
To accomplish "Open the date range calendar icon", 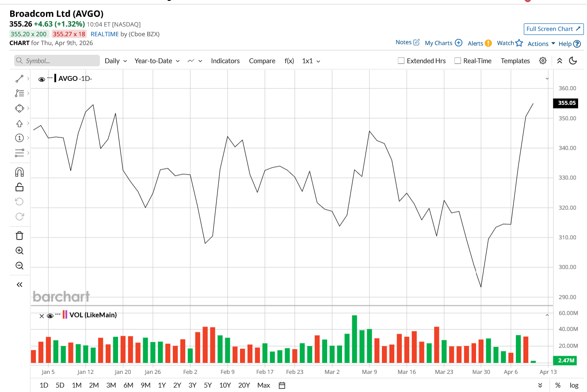I will 282,385.
